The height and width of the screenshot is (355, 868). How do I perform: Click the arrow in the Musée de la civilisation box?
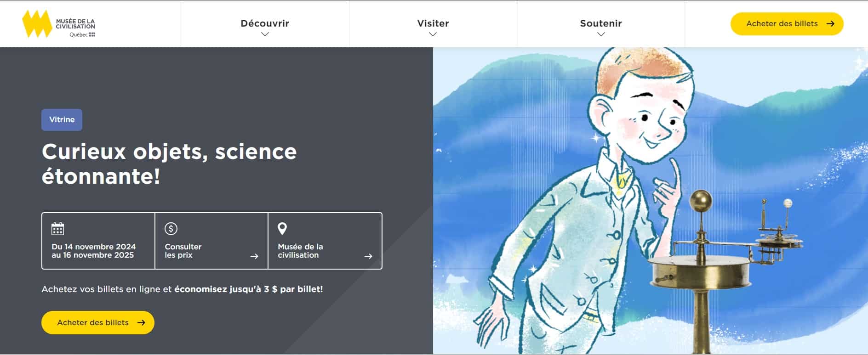pos(368,256)
